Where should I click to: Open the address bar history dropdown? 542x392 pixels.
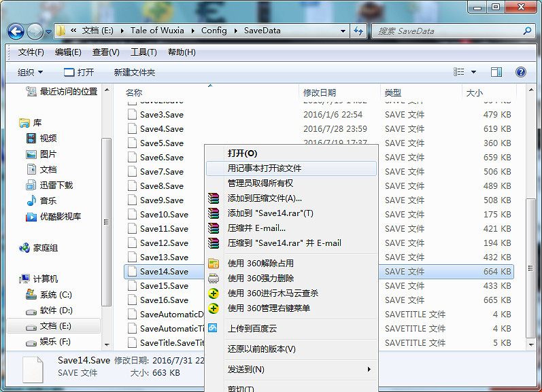pos(341,31)
